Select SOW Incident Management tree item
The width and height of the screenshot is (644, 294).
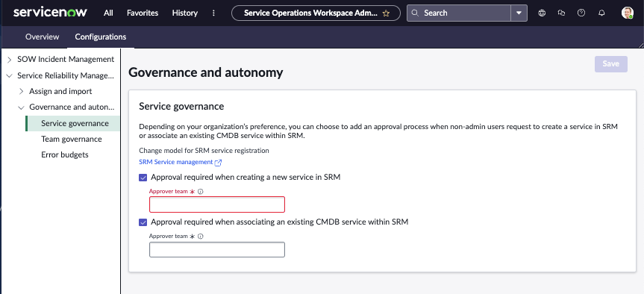[x=66, y=60]
